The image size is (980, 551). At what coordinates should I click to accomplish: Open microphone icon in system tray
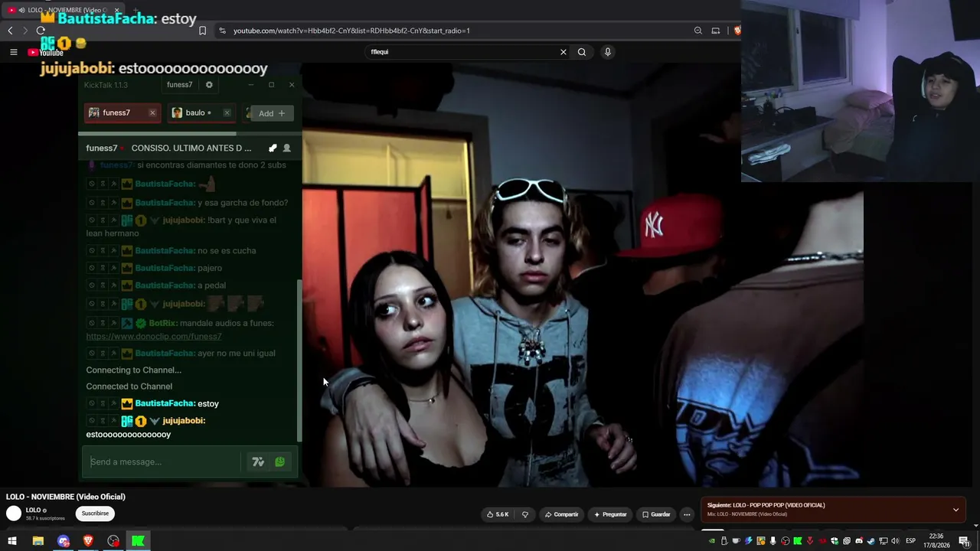tap(773, 541)
